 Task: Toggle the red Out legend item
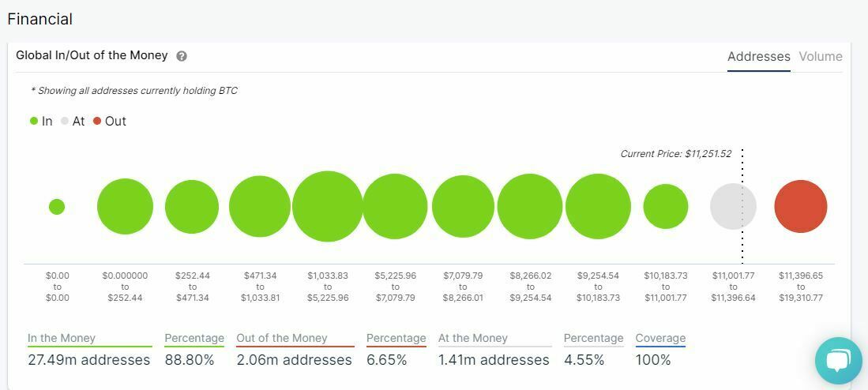point(109,122)
